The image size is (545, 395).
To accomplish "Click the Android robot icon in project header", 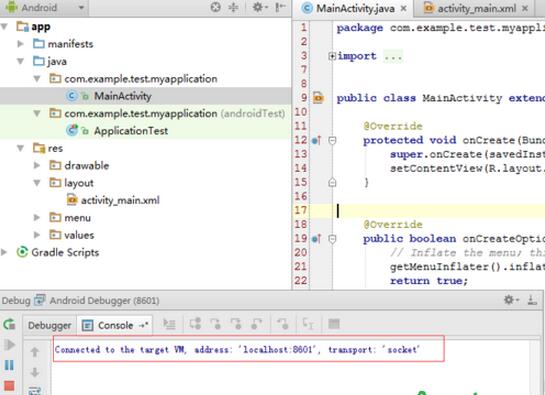I will [11, 7].
